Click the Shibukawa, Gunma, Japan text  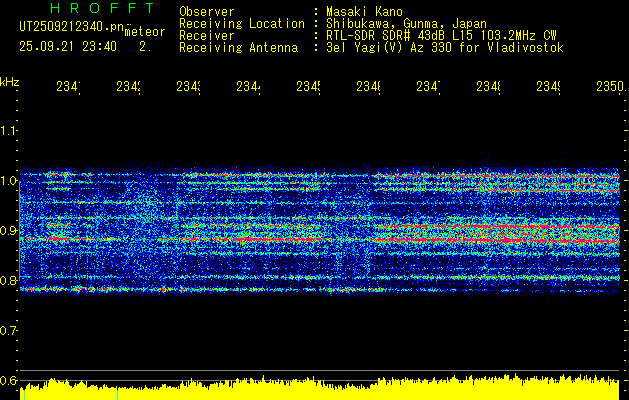click(406, 23)
